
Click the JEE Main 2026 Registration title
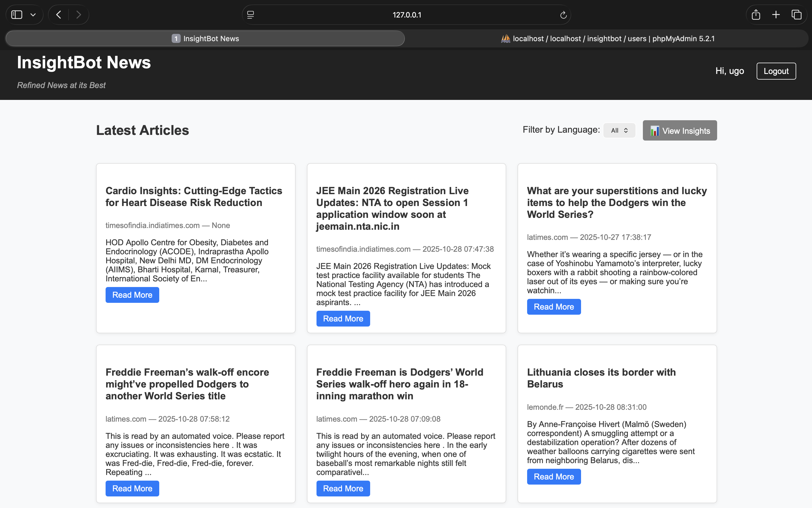[x=392, y=208]
